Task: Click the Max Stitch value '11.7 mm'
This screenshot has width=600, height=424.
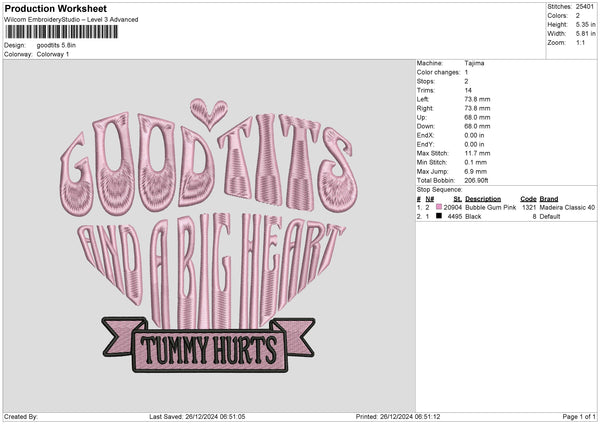Action: (477, 153)
